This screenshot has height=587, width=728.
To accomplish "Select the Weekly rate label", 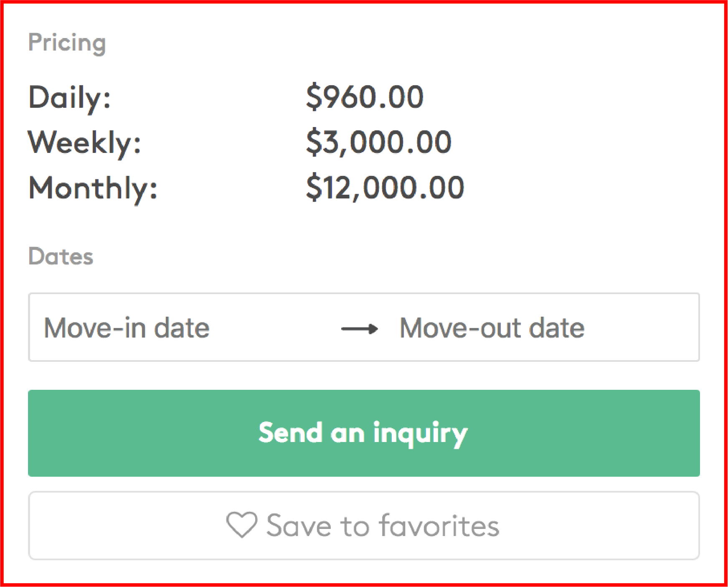I will (x=84, y=143).
